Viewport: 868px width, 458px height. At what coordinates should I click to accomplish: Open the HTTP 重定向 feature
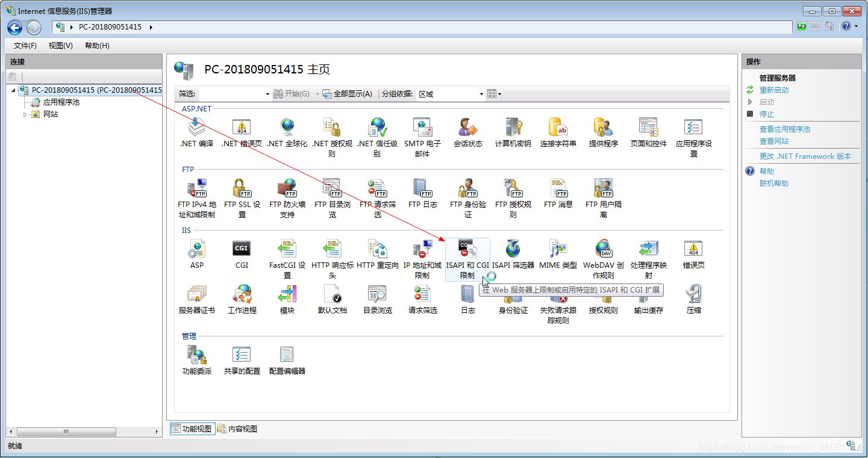[x=378, y=254]
